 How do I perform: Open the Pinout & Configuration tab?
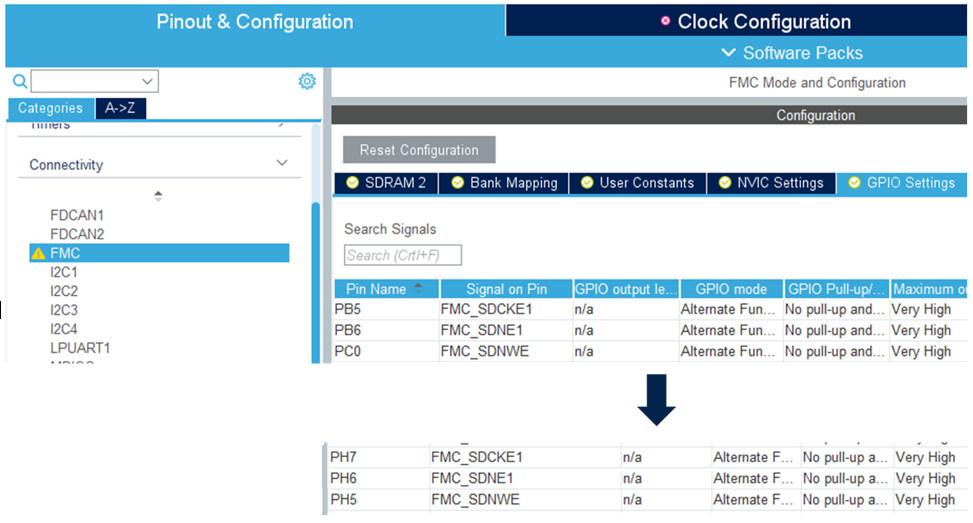pyautogui.click(x=254, y=21)
